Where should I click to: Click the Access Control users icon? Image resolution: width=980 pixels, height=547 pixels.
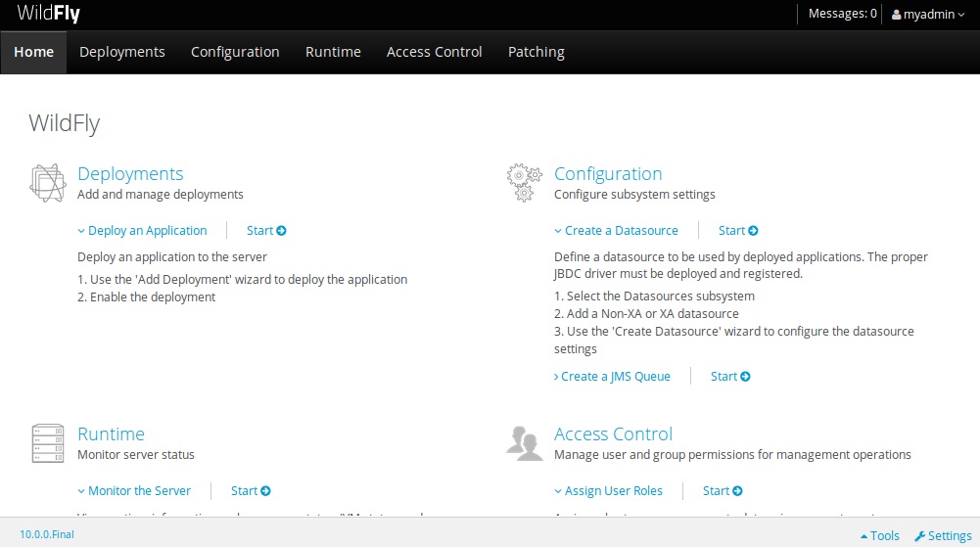[525, 442]
